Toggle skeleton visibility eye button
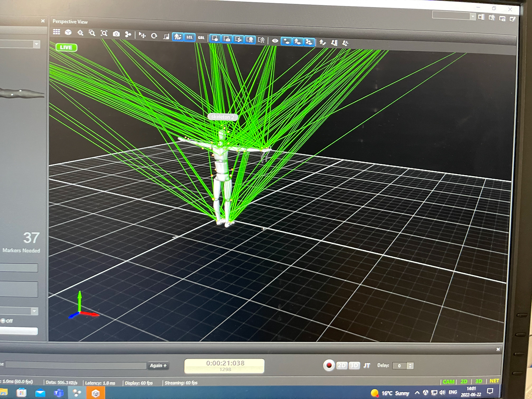The image size is (532, 399). tap(298, 42)
